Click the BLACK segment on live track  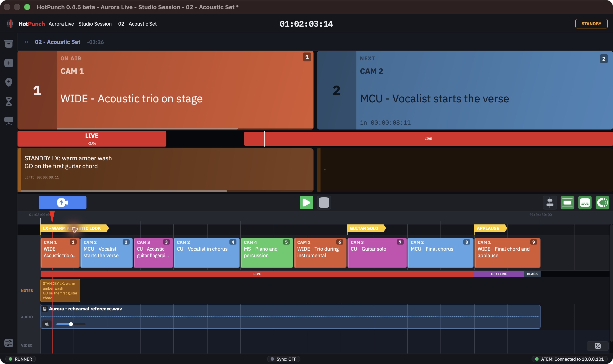532,274
